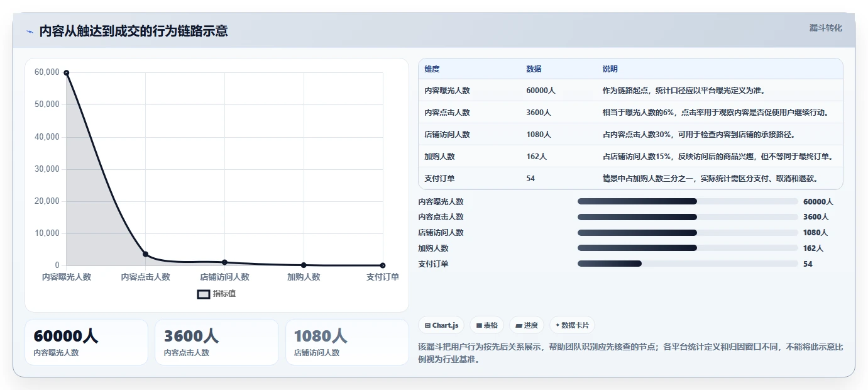Select the 店铺访问人数 data point on chart

pos(224,262)
